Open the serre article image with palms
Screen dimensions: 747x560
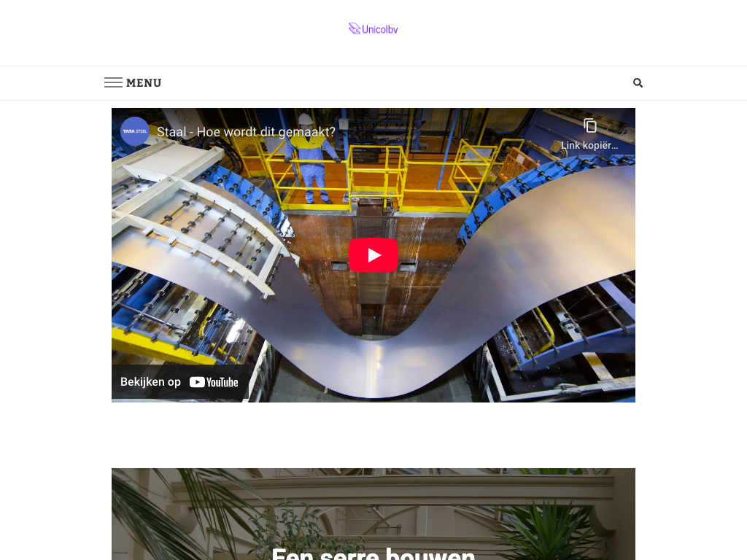click(x=373, y=514)
